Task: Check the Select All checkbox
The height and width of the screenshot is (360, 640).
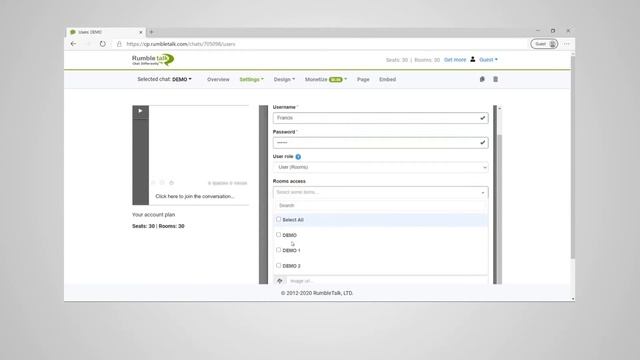Action: pos(278,219)
